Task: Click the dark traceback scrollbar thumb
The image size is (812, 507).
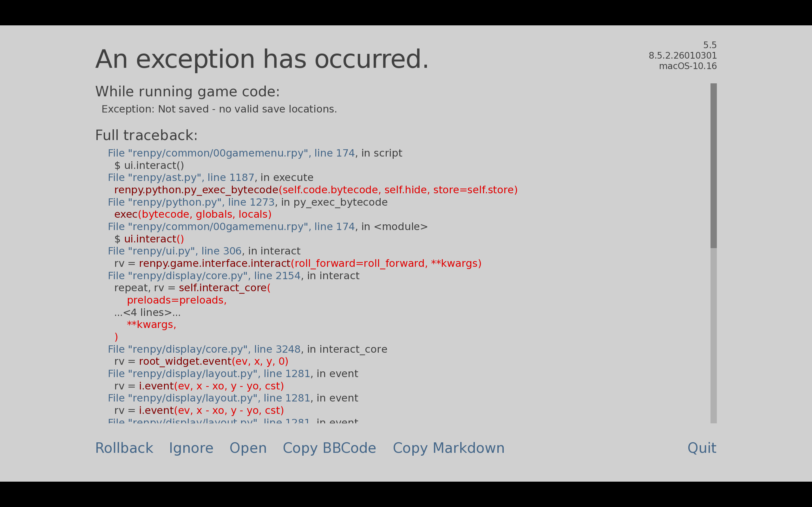Action: click(713, 166)
